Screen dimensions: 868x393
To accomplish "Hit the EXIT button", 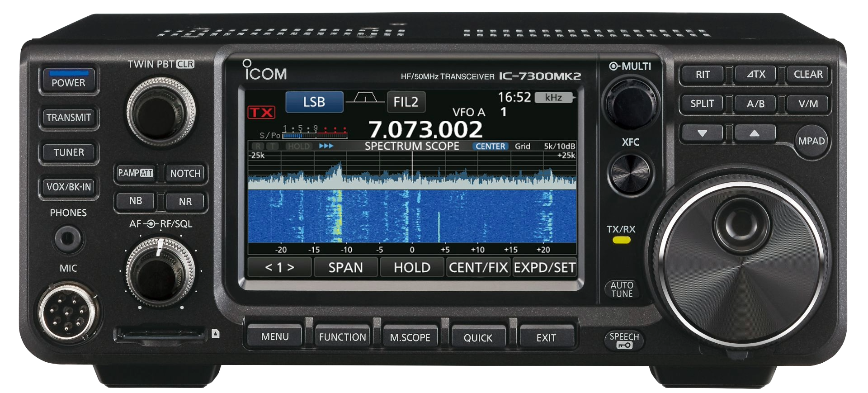I will pos(546,338).
